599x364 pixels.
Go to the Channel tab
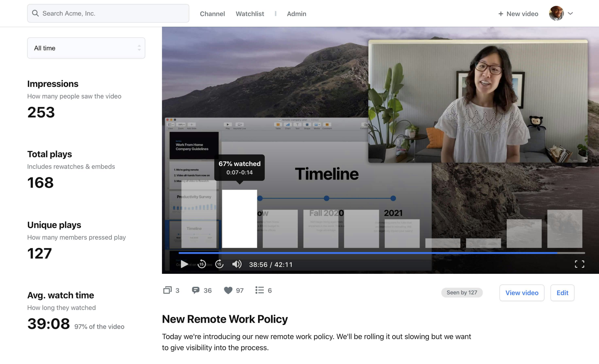212,14
